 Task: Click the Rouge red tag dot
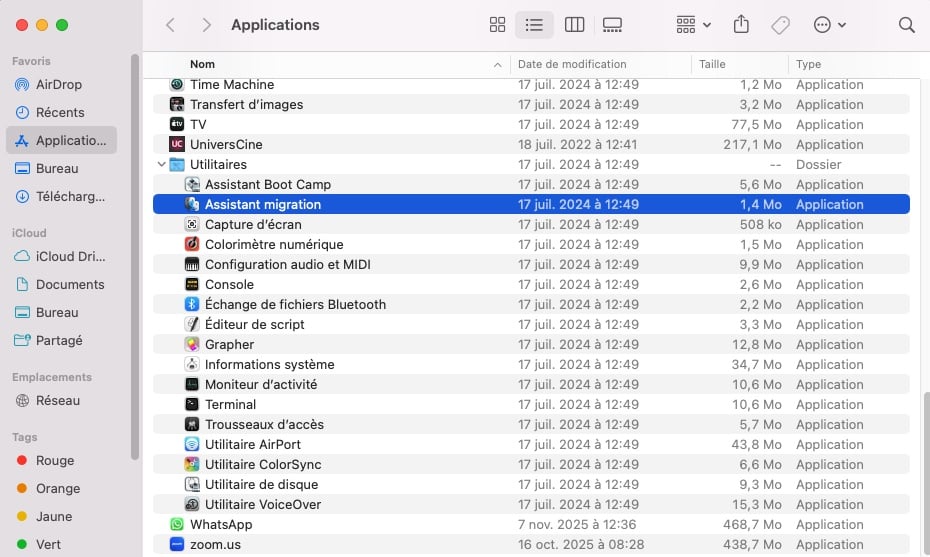point(22,461)
